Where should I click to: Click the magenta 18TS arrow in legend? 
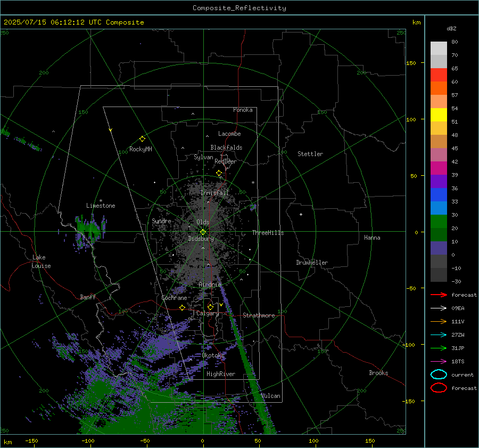[x=439, y=362]
